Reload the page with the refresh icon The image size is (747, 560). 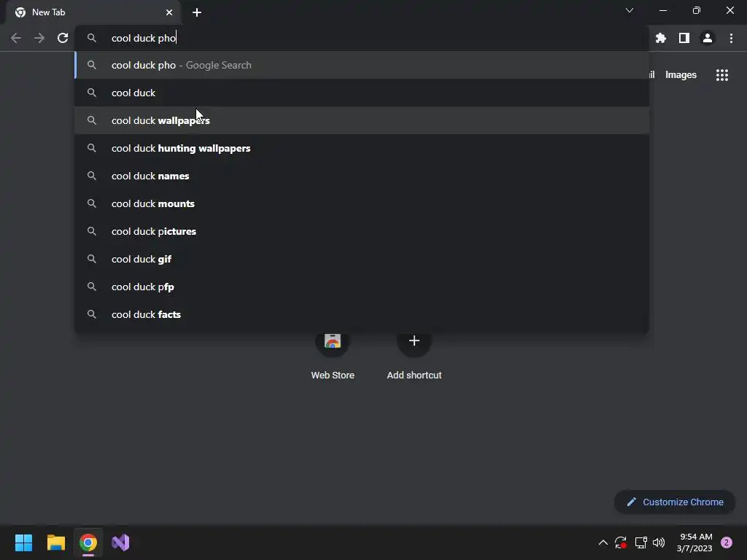coord(63,38)
